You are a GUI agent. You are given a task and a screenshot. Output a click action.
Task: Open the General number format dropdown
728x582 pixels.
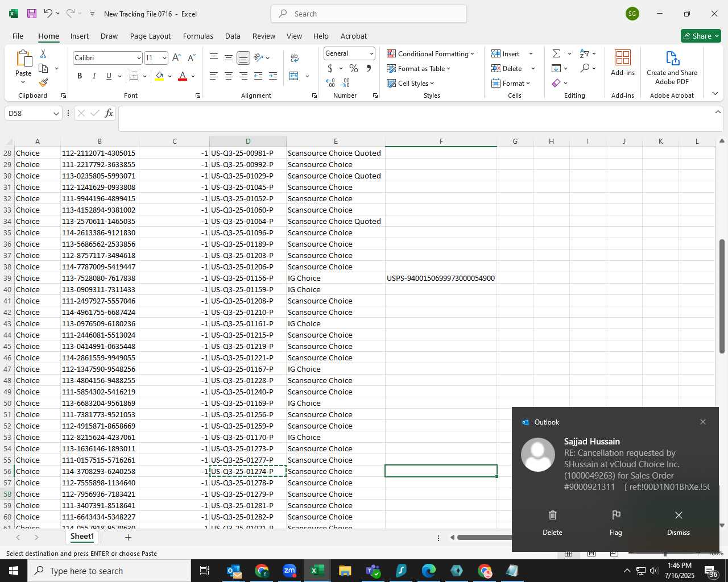tap(371, 53)
